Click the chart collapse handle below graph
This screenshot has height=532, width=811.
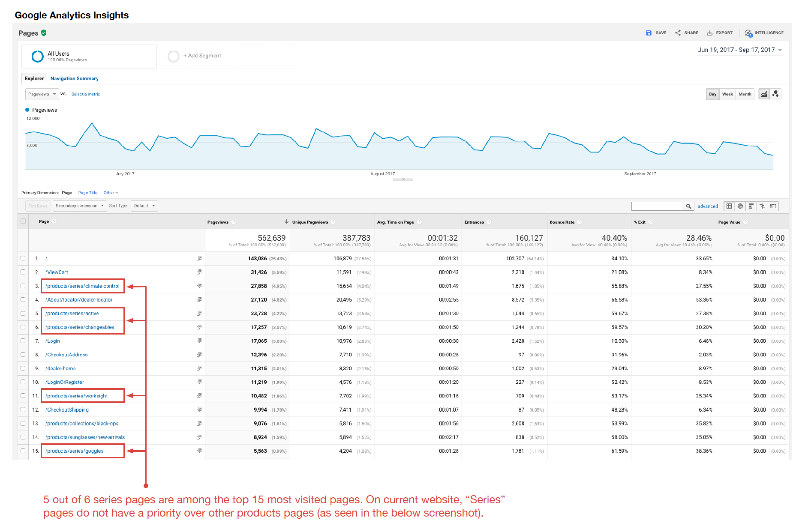(403, 179)
